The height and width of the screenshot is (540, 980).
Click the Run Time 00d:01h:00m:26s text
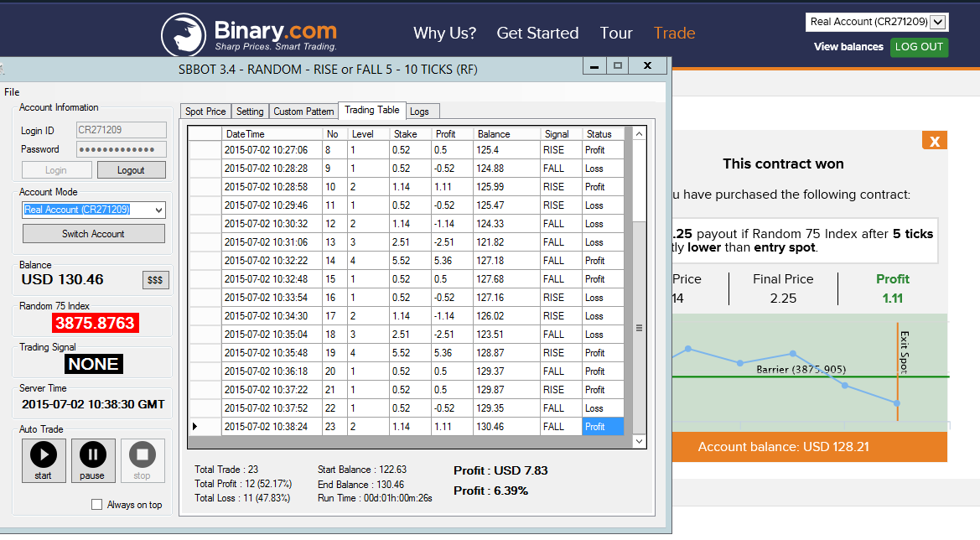pyautogui.click(x=375, y=498)
